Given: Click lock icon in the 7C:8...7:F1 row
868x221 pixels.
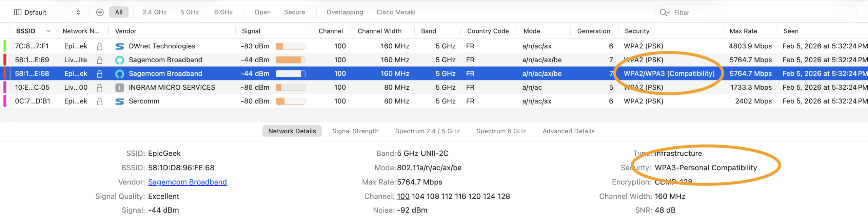Looking at the screenshot, I should point(99,46).
